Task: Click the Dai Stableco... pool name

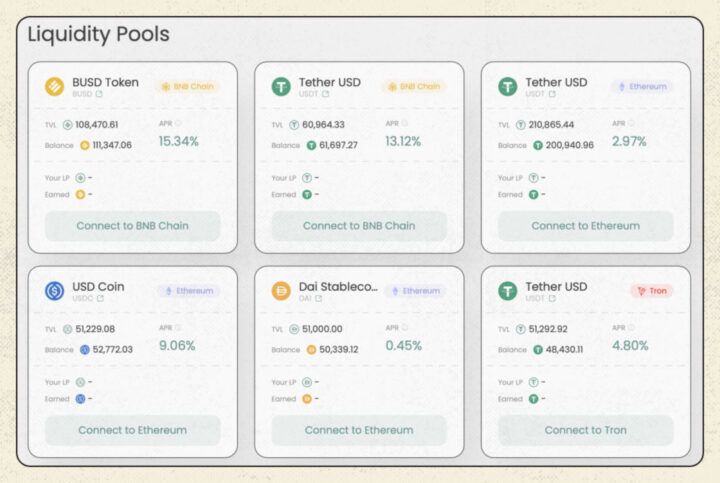Action: (338, 287)
